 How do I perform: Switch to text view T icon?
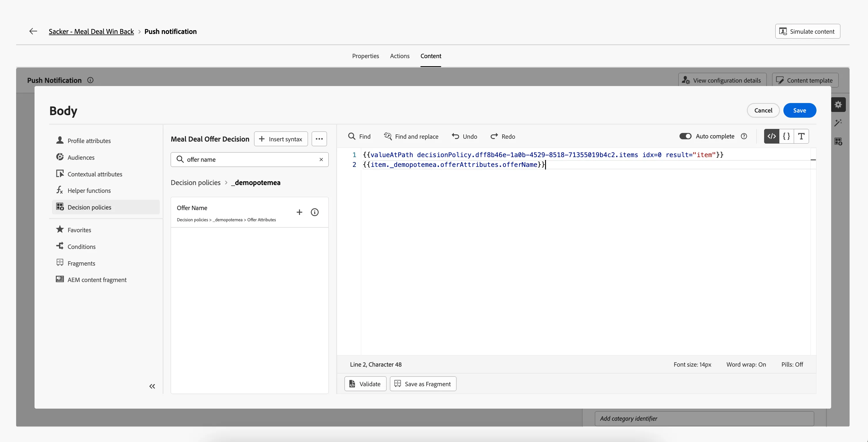pos(801,136)
